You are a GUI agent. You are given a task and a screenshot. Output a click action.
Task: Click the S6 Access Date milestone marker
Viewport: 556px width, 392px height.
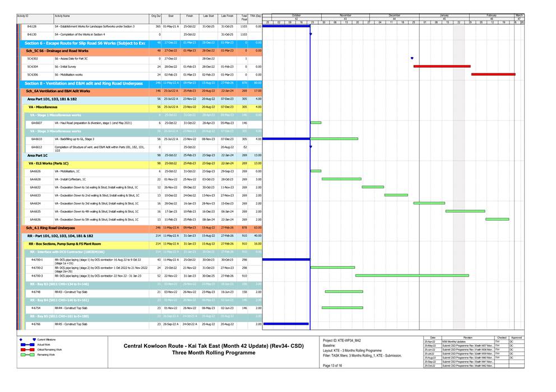[x=412, y=58]
